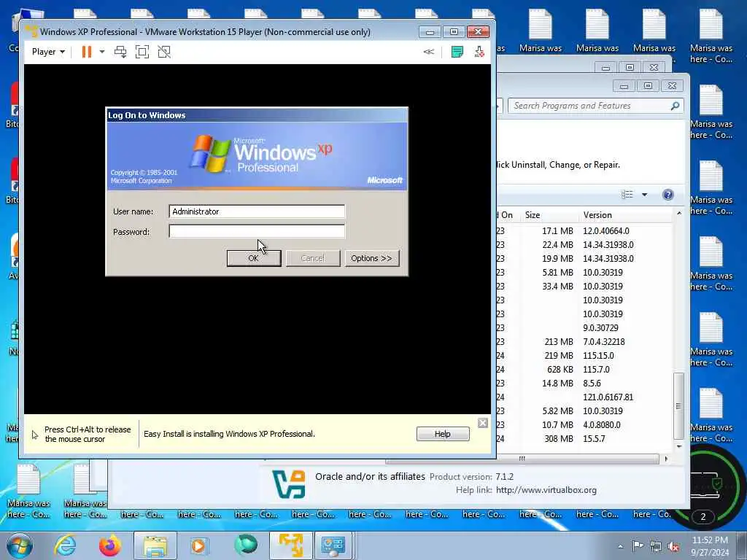Switch to VMware Player taskbar button
The image size is (747, 560).
click(x=291, y=545)
